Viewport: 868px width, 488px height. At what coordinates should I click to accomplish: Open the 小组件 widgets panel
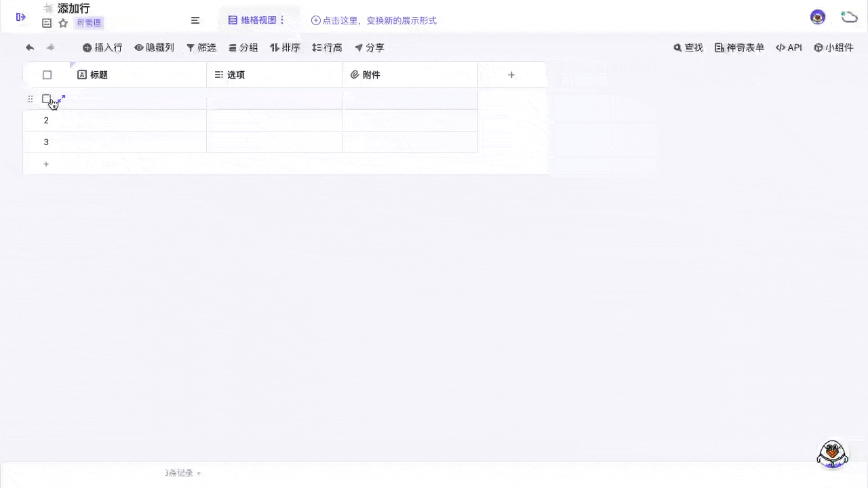point(833,47)
